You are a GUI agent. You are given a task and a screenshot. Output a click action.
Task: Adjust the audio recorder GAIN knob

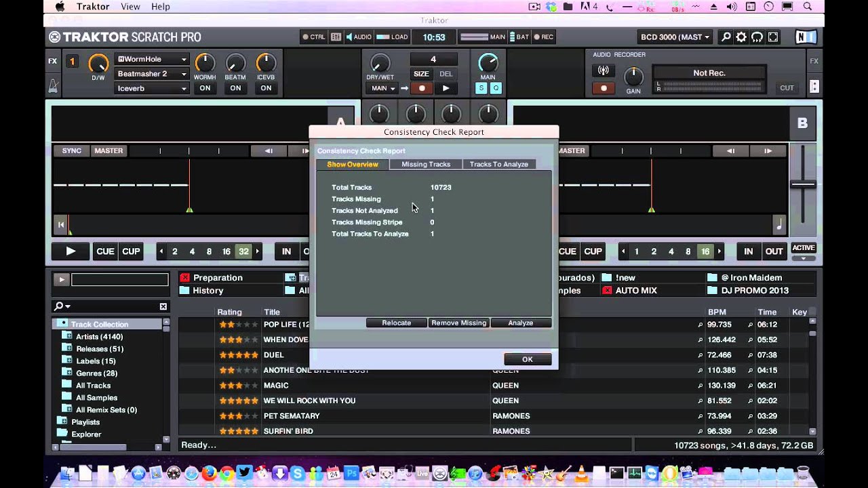(633, 76)
